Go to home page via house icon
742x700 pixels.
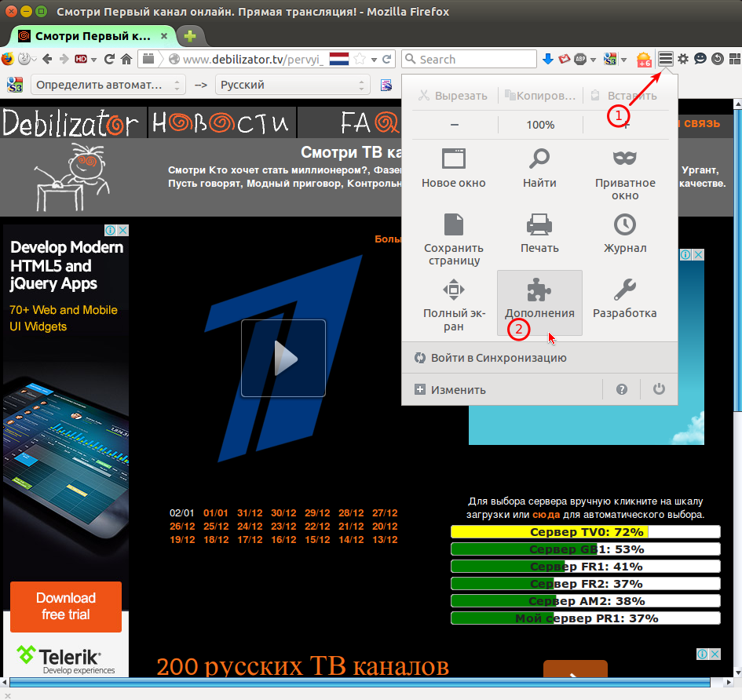126,59
